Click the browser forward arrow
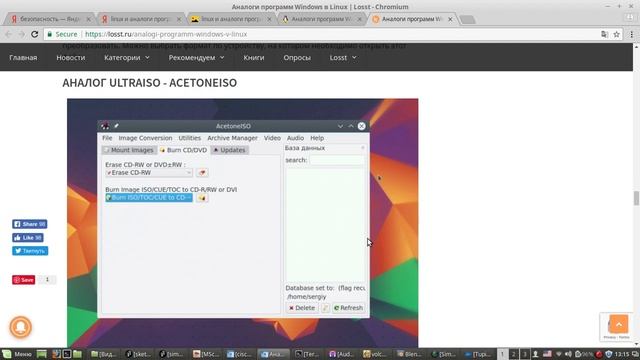Viewport: 640px width, 360px height. [x=21, y=34]
